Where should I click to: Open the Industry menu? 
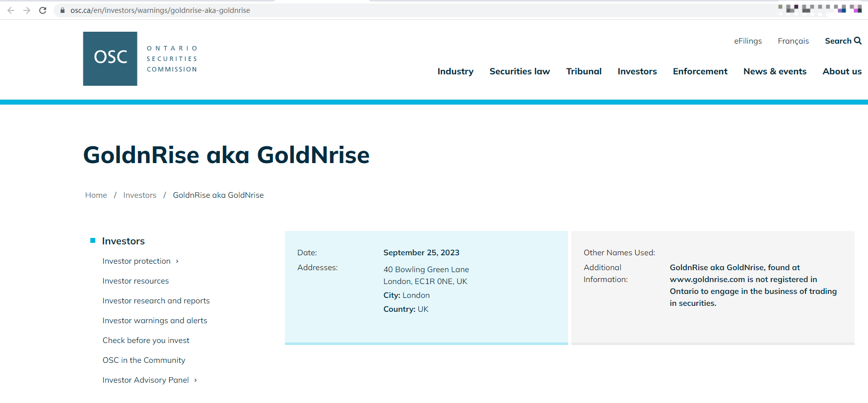coord(455,71)
